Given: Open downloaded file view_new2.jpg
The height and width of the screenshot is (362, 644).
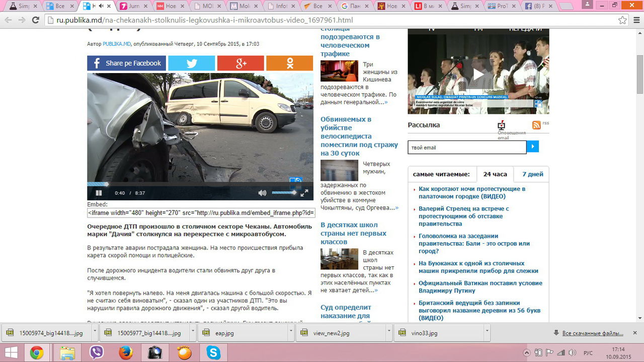Looking at the screenshot, I should coord(341,333).
